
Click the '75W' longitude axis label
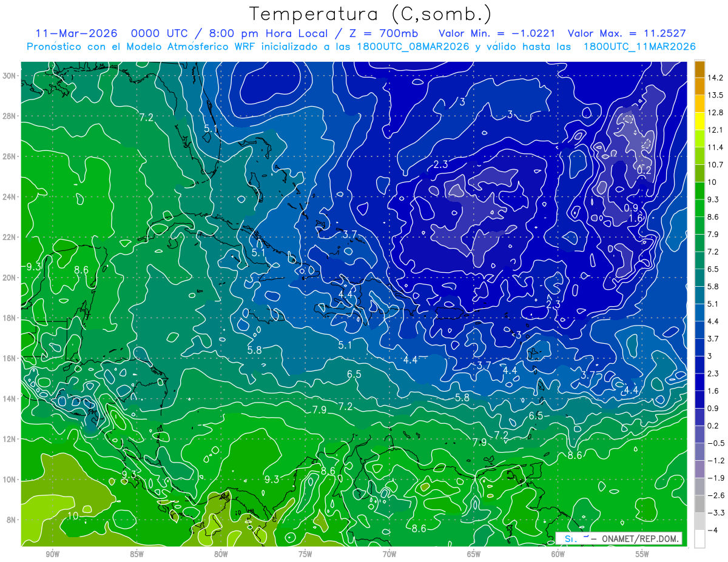click(x=305, y=554)
